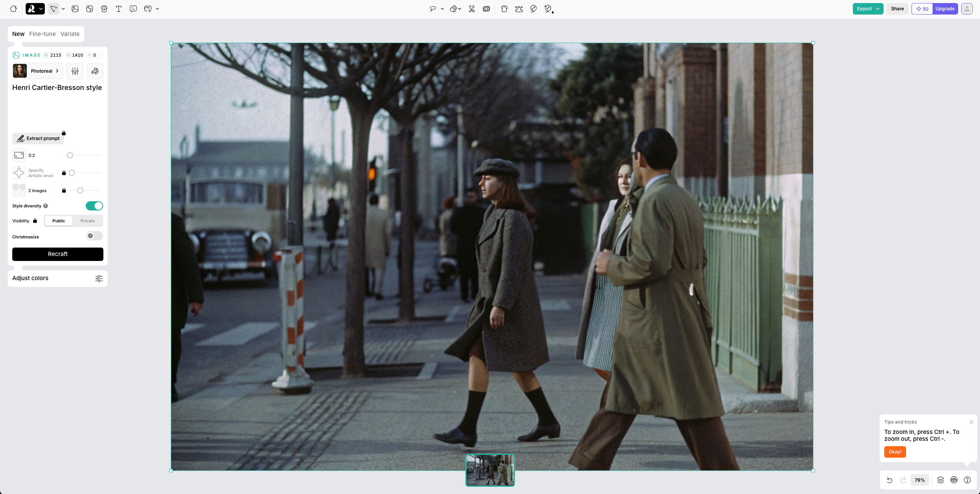Click the 3:2 aspect ratio slider handle
Screen dimensions: 980x494
(70, 155)
